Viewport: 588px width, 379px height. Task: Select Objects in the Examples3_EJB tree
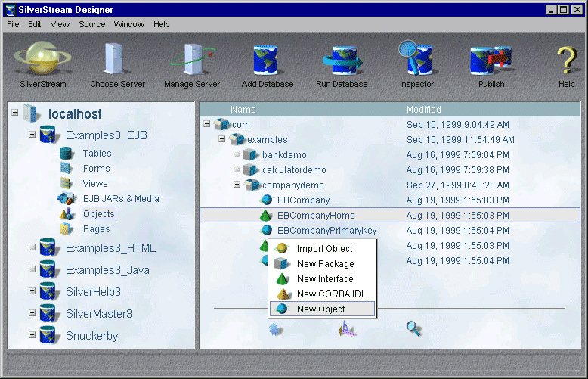coord(99,213)
